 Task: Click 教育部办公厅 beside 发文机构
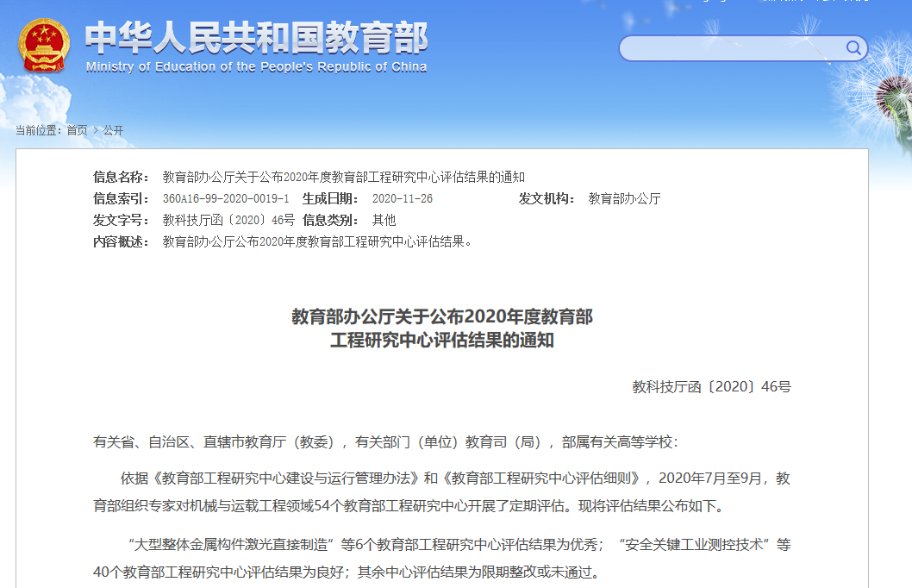pos(624,198)
